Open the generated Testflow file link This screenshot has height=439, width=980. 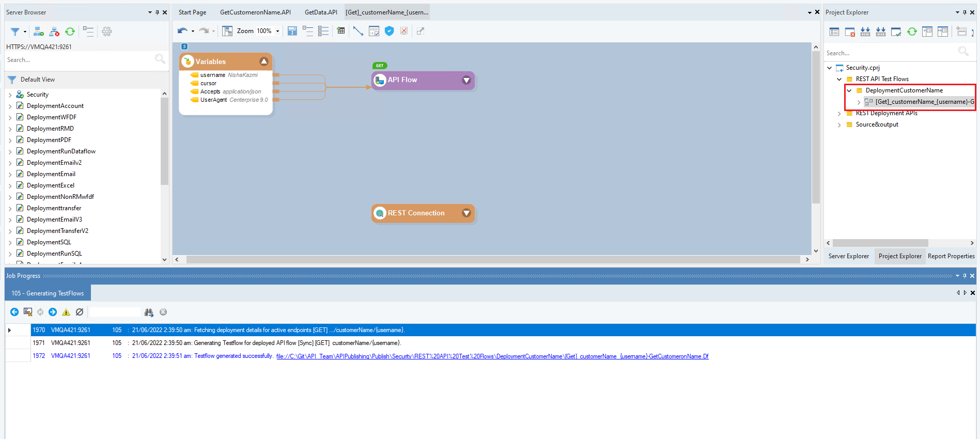492,356
